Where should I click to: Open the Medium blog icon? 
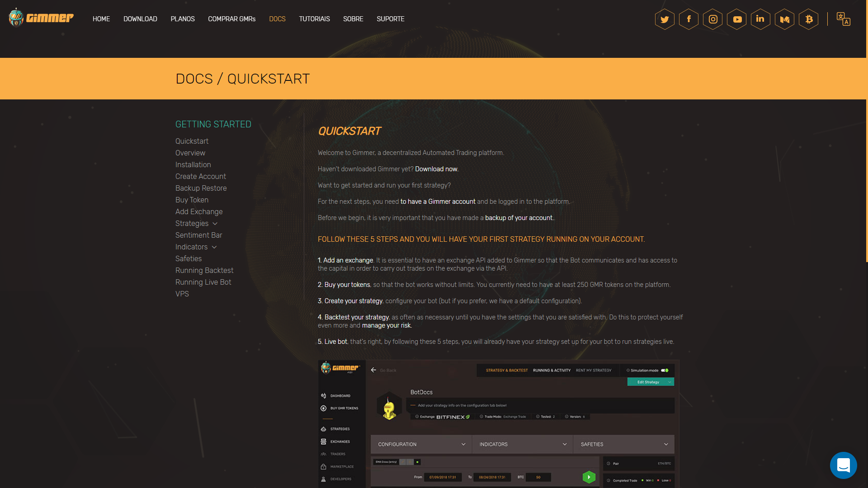785,19
